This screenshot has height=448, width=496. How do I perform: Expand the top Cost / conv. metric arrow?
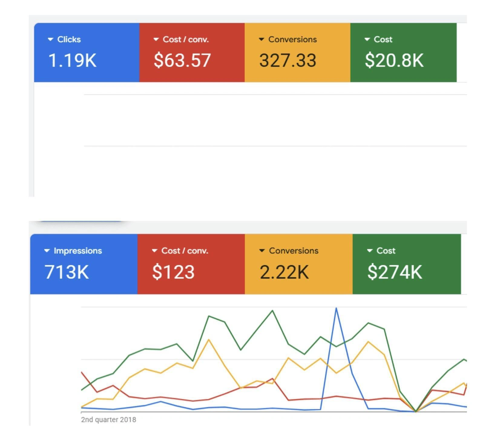coord(156,39)
